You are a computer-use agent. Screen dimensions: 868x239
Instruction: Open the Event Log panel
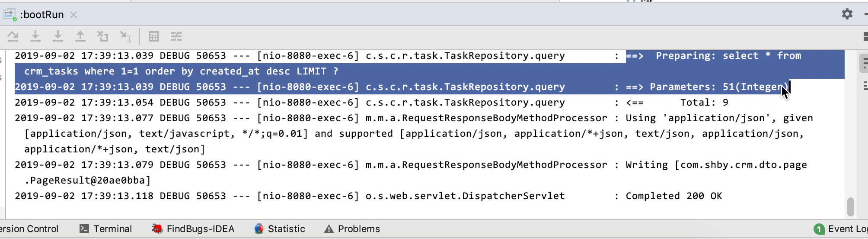tap(841, 229)
